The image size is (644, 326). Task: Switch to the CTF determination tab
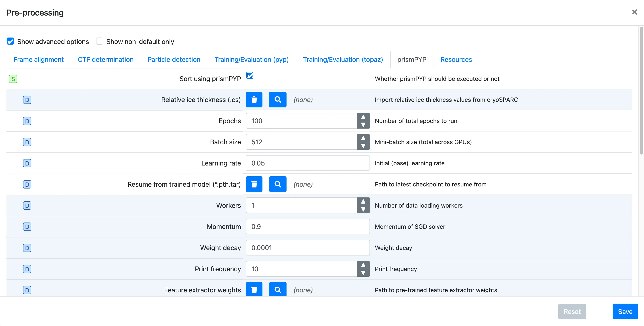pyautogui.click(x=105, y=60)
